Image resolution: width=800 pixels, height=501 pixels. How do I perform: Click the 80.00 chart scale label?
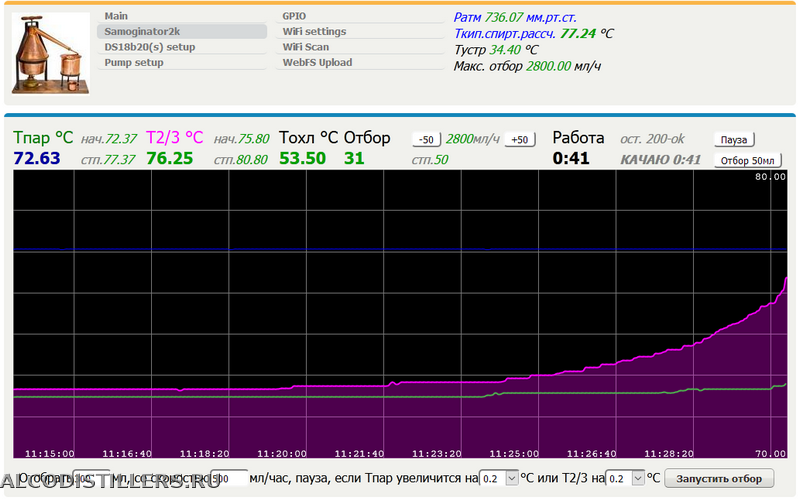[x=770, y=177]
